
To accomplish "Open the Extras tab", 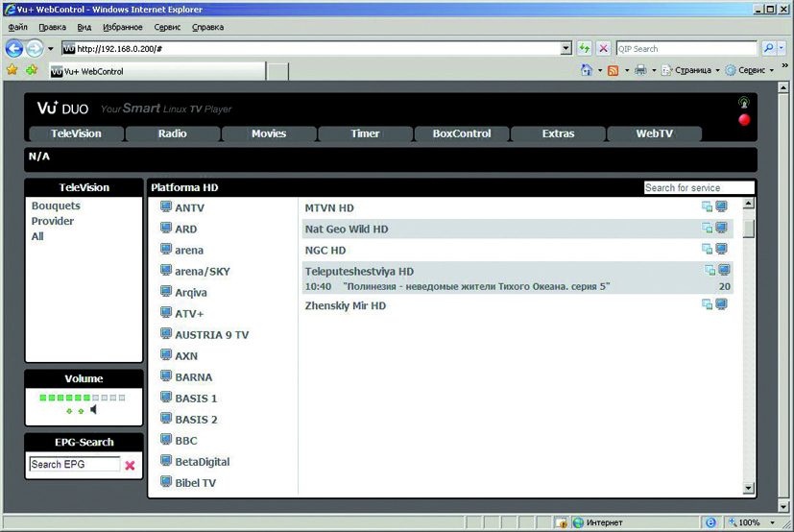I will 558,133.
